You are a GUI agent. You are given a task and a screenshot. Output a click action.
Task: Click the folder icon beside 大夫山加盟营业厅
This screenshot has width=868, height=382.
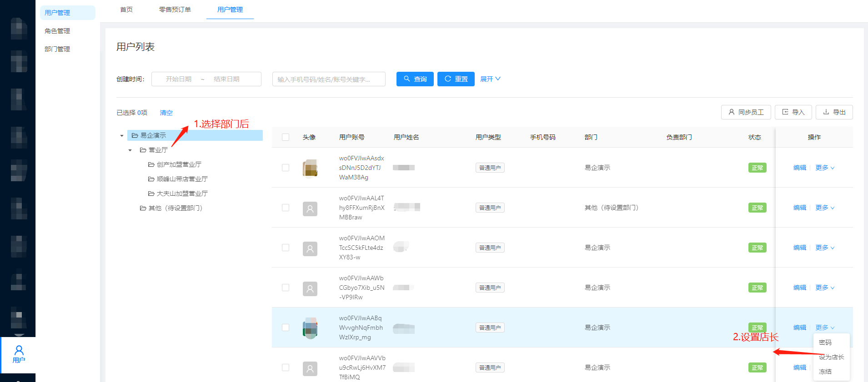pyautogui.click(x=151, y=193)
